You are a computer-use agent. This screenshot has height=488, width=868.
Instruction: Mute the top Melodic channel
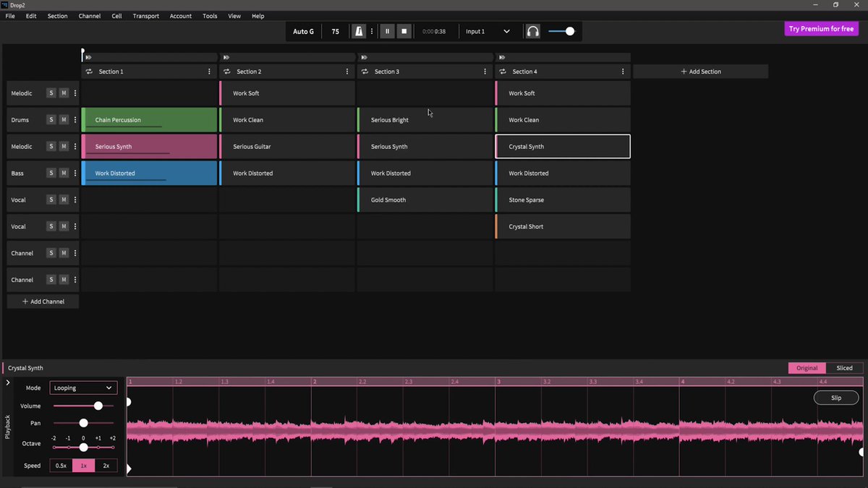[64, 93]
